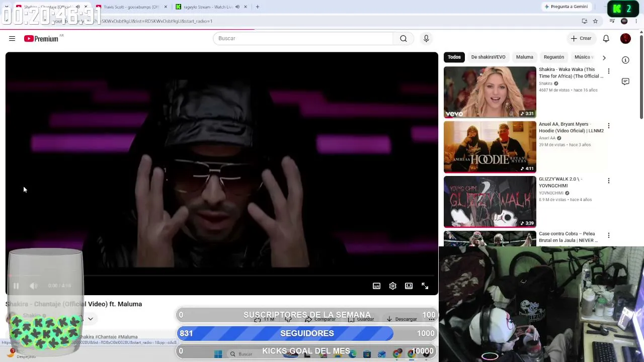The height and width of the screenshot is (362, 644).
Task: Open the Waka Waka video title link
Action: [571, 73]
